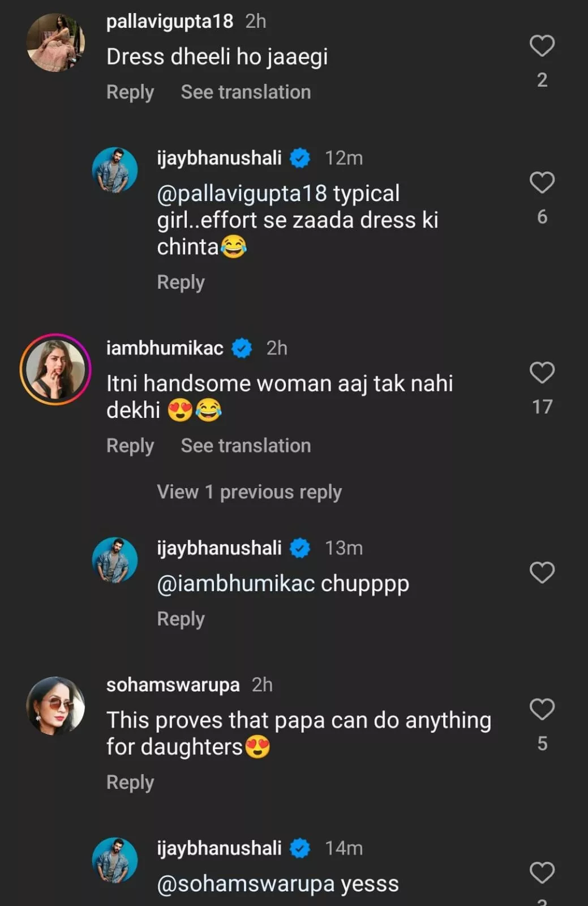See translation of iambhumikac's comment
Screen dimensions: 588x906
coord(246,446)
